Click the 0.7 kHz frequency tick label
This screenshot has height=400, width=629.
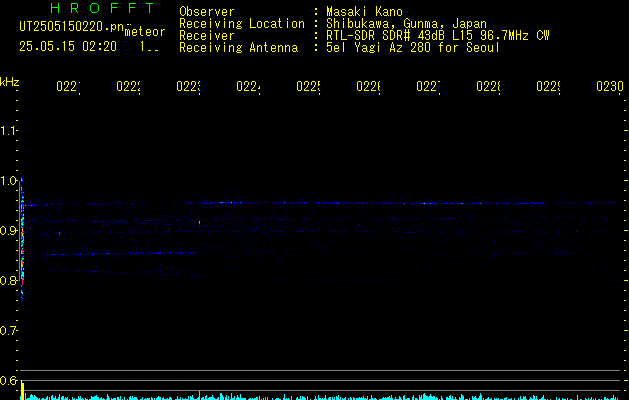click(x=8, y=331)
